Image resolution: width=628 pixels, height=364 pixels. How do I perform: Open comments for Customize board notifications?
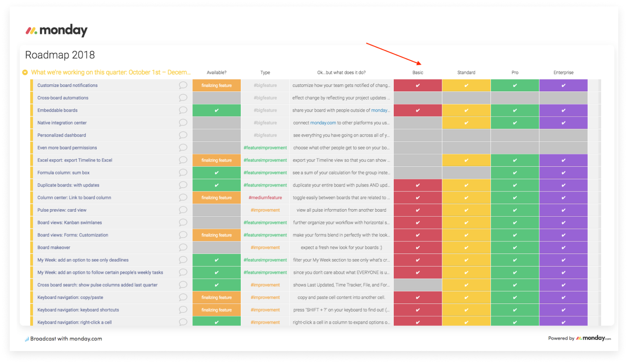tap(183, 85)
